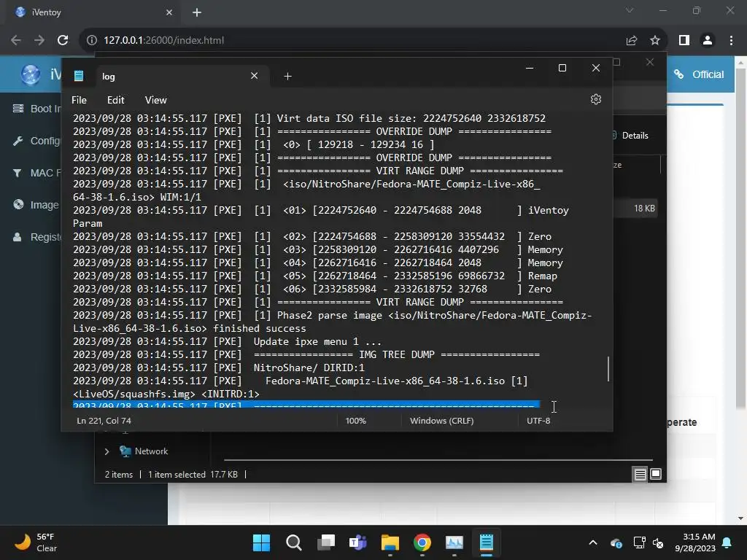747x560 pixels.
Task: Click the 100% zoom level status
Action: point(356,421)
